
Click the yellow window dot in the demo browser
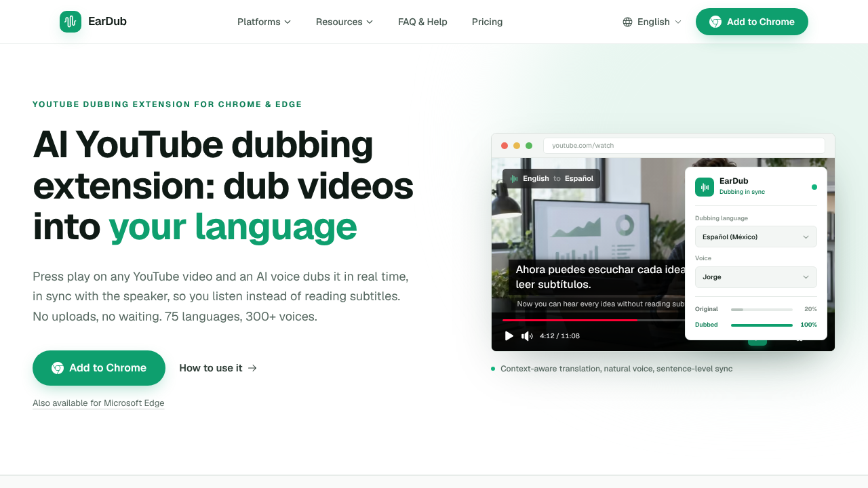[x=517, y=146]
